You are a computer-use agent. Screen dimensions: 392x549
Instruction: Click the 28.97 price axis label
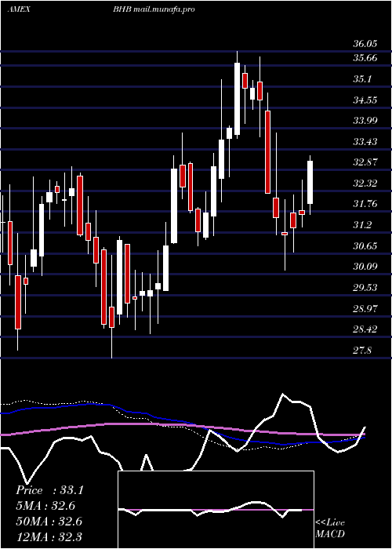[365, 308]
